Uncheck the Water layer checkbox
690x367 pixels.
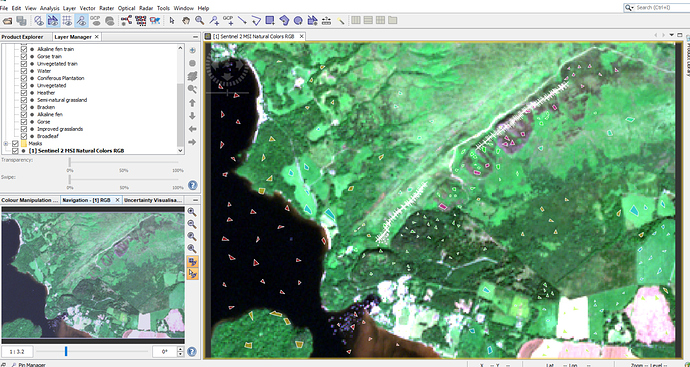coord(24,71)
